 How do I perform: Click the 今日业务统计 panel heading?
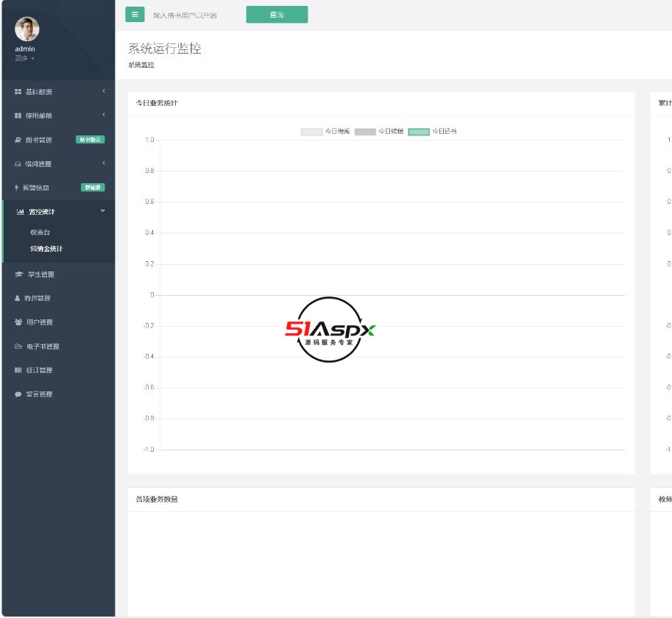coord(157,103)
